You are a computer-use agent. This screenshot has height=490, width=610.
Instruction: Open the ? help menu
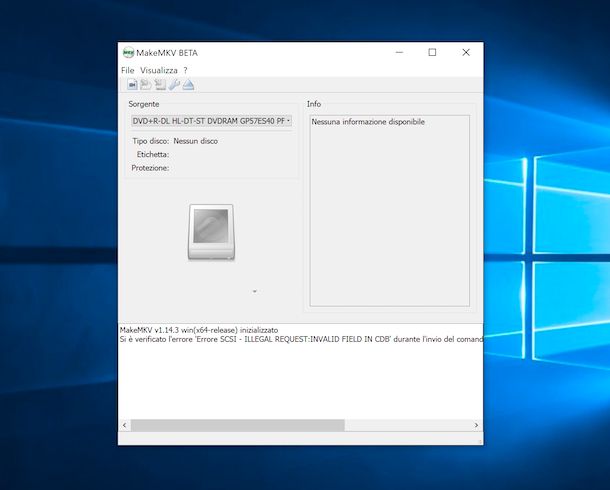186,70
